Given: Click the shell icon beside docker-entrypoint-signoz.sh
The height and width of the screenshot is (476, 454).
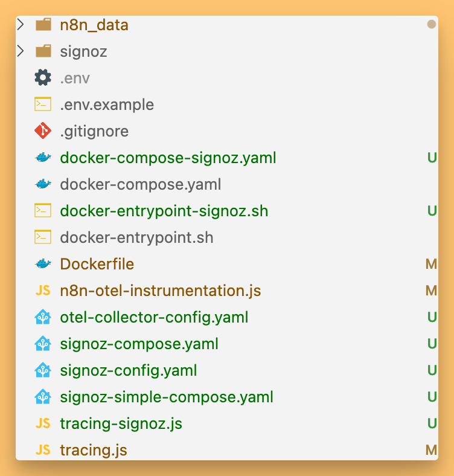Looking at the screenshot, I should [43, 211].
